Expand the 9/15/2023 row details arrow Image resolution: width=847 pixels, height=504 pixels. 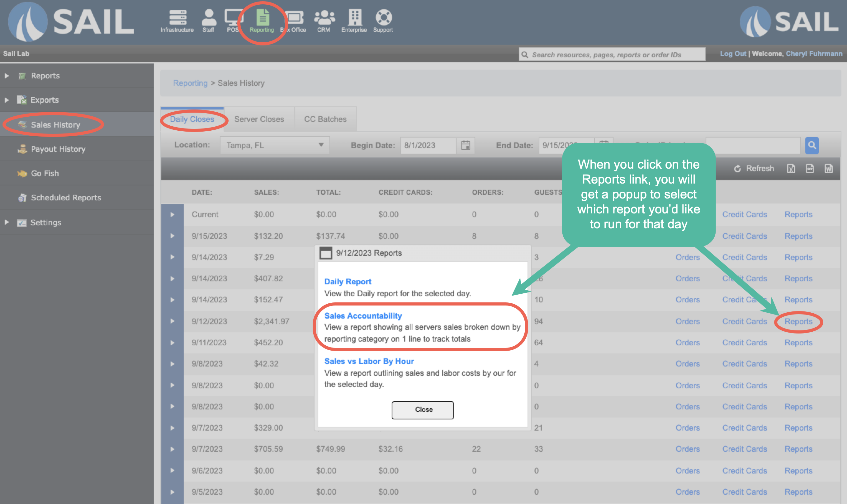172,236
